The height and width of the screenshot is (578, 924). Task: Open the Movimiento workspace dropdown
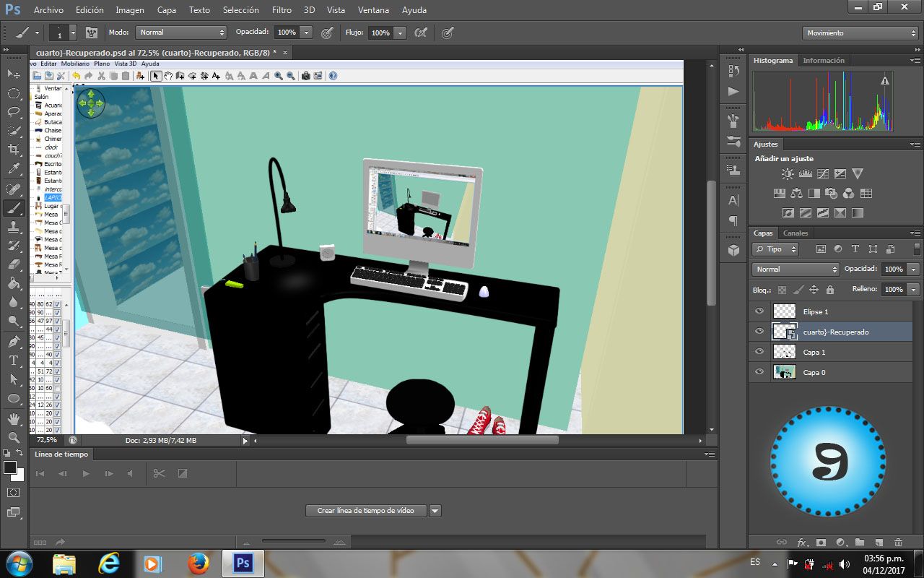click(x=860, y=33)
